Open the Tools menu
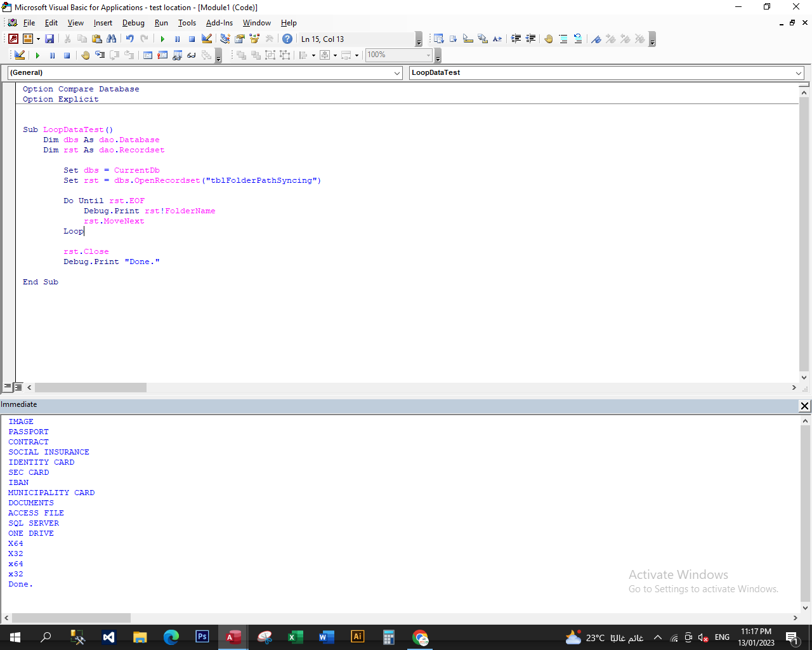This screenshot has height=650, width=812. click(187, 23)
